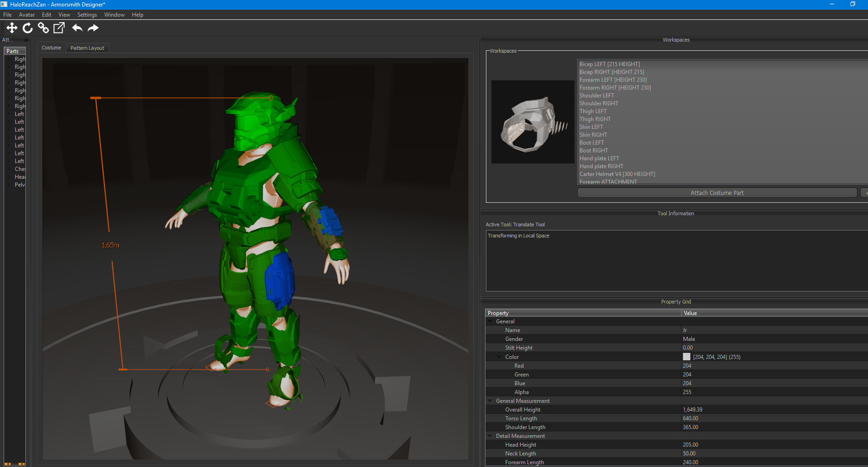Collapse the Color property expander
868x467 pixels.
(x=499, y=357)
